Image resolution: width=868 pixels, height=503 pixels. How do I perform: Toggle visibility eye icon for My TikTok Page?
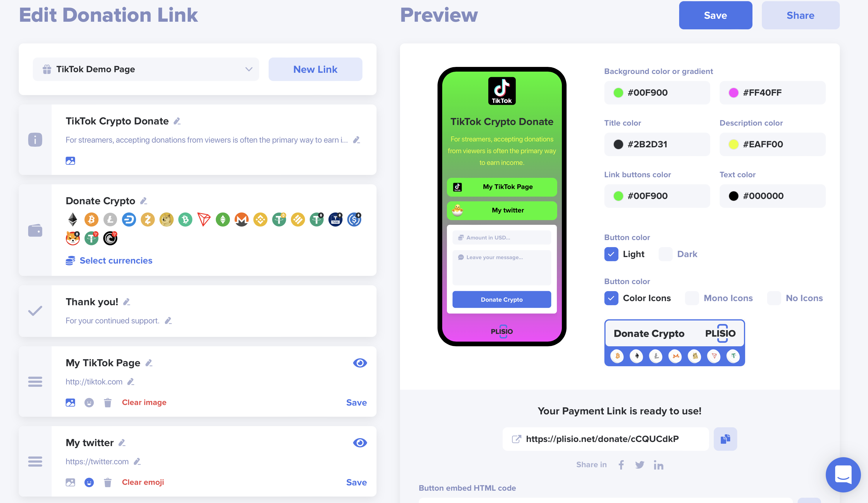(x=360, y=363)
